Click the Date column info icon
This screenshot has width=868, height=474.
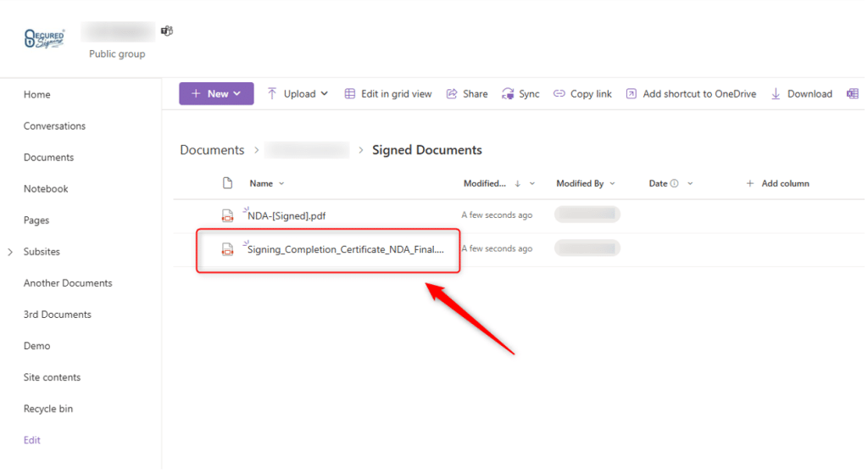[x=674, y=183]
